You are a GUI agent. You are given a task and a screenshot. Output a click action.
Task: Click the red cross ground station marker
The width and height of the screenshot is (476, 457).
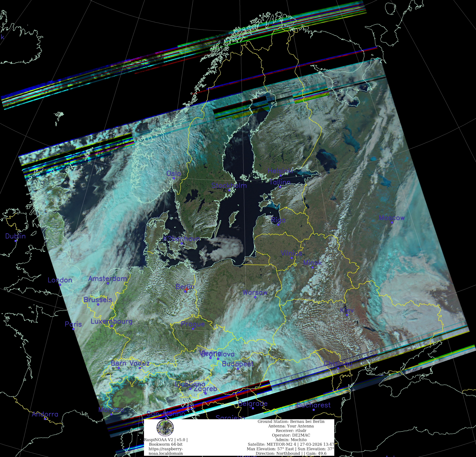pyautogui.click(x=187, y=289)
